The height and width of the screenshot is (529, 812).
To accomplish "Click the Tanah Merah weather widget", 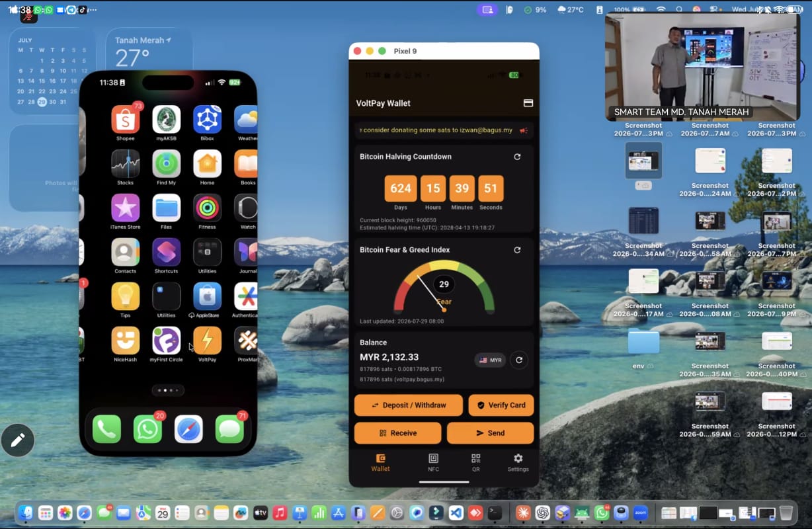I will point(149,48).
